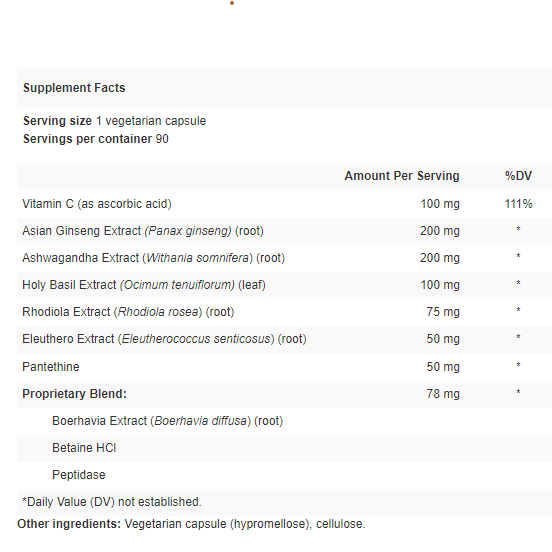
Task: Select the 78 mg blend amount
Action: click(x=443, y=394)
